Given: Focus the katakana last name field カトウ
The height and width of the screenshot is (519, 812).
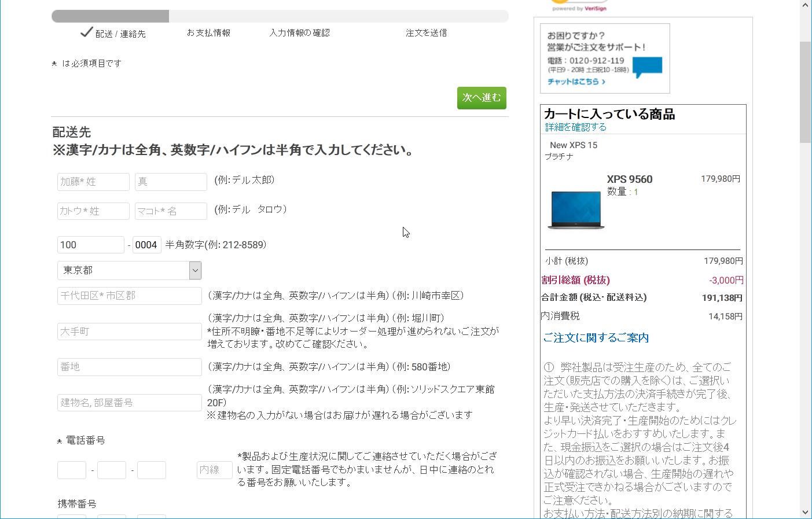Looking at the screenshot, I should pyautogui.click(x=93, y=211).
